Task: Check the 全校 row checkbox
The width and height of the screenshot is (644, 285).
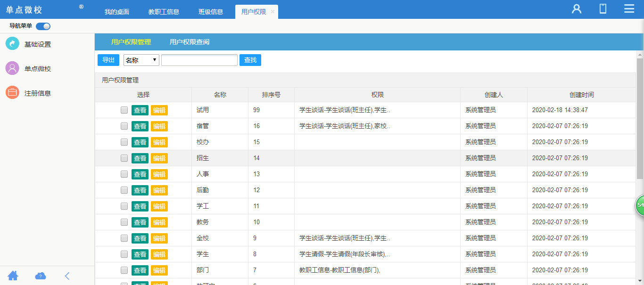Action: [x=124, y=238]
